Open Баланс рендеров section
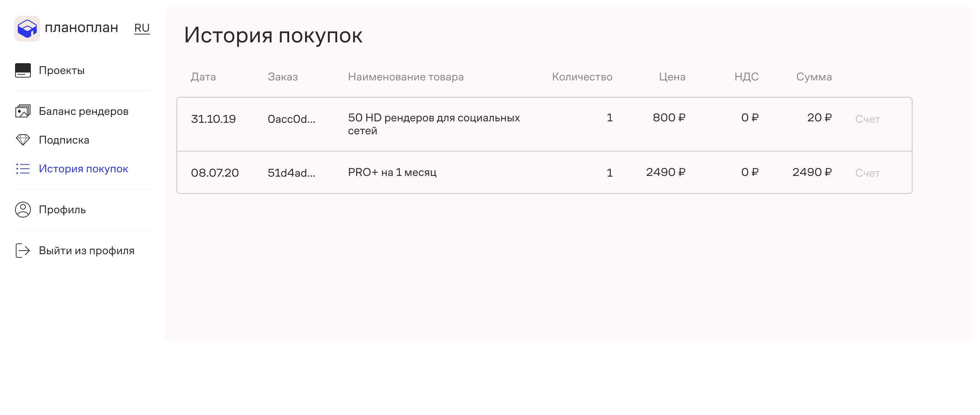 84,111
